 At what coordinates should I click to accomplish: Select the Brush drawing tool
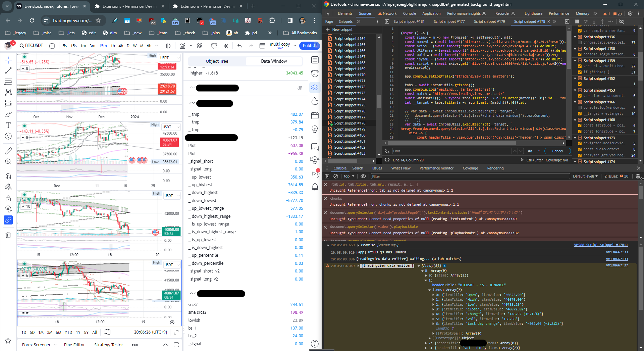pyautogui.click(x=8, y=115)
